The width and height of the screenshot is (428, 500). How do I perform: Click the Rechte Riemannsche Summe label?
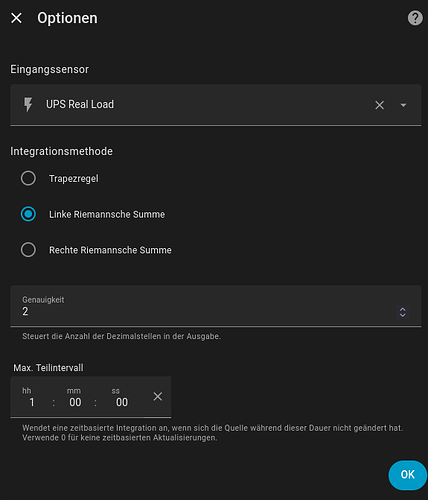click(x=110, y=250)
